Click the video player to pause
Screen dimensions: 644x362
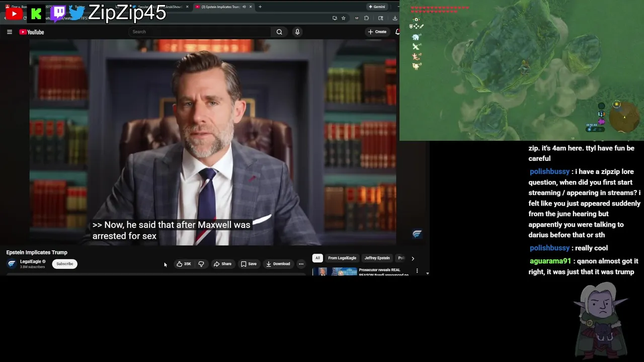coord(213,142)
